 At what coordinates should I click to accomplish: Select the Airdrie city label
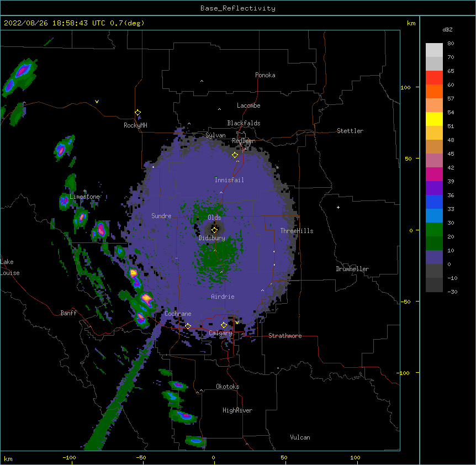pyautogui.click(x=223, y=297)
